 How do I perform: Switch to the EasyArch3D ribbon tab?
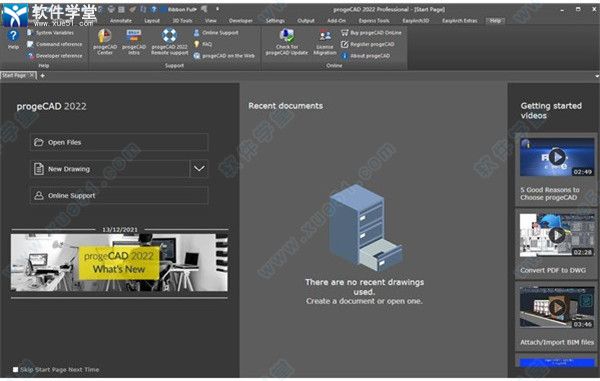point(416,21)
